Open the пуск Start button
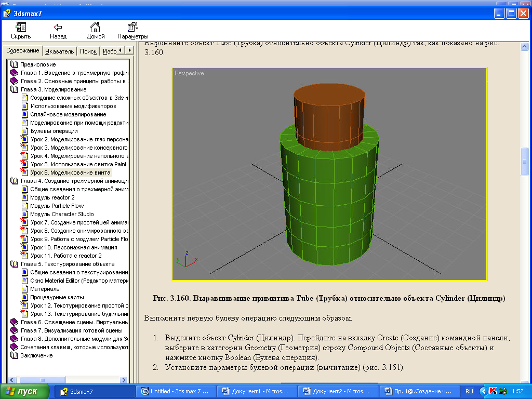532x399 pixels. (24, 391)
